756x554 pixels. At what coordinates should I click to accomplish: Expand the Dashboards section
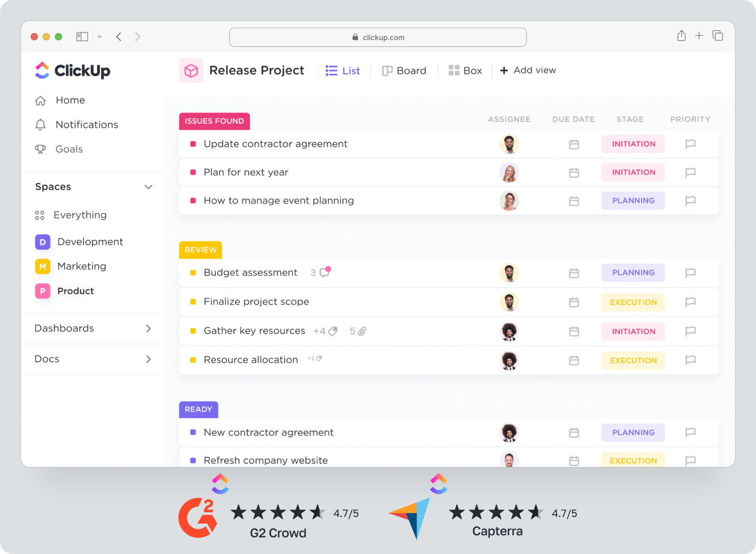tap(149, 328)
